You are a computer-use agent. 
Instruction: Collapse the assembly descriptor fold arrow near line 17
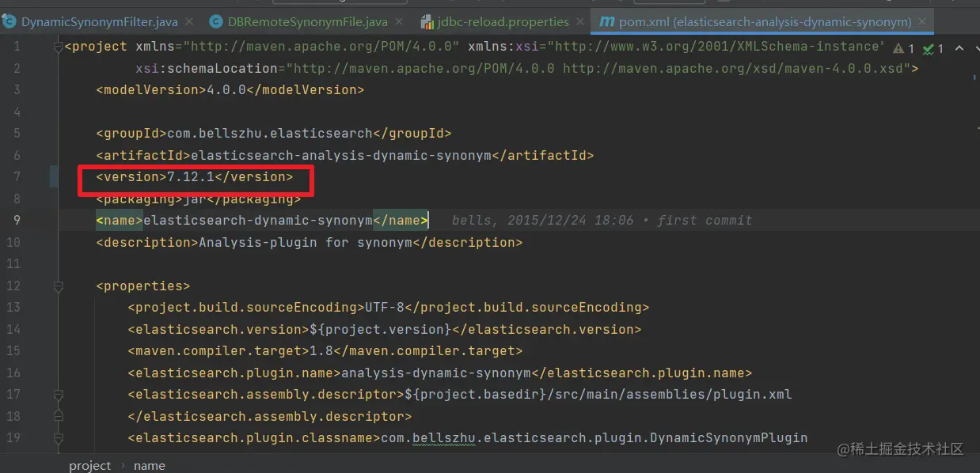click(x=58, y=394)
